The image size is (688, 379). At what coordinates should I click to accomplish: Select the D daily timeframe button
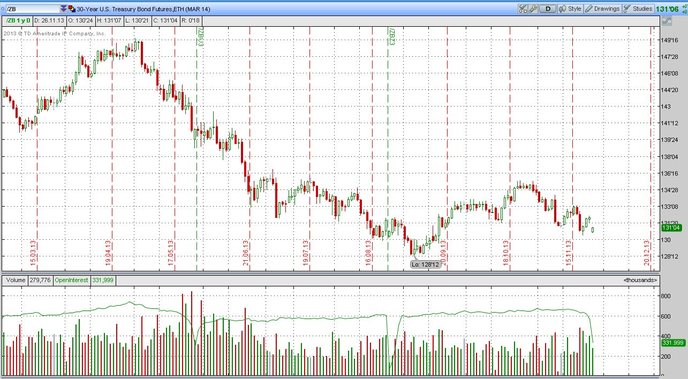point(548,9)
